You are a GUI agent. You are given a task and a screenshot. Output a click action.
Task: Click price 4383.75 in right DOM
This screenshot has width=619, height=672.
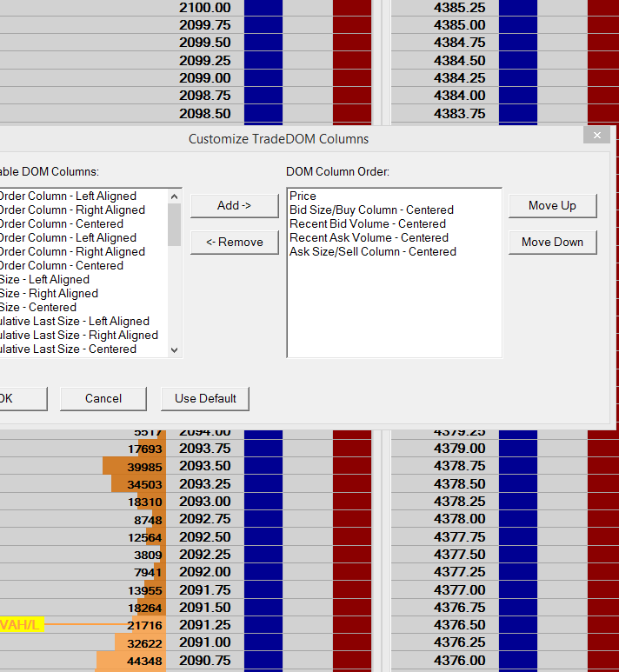tap(460, 114)
